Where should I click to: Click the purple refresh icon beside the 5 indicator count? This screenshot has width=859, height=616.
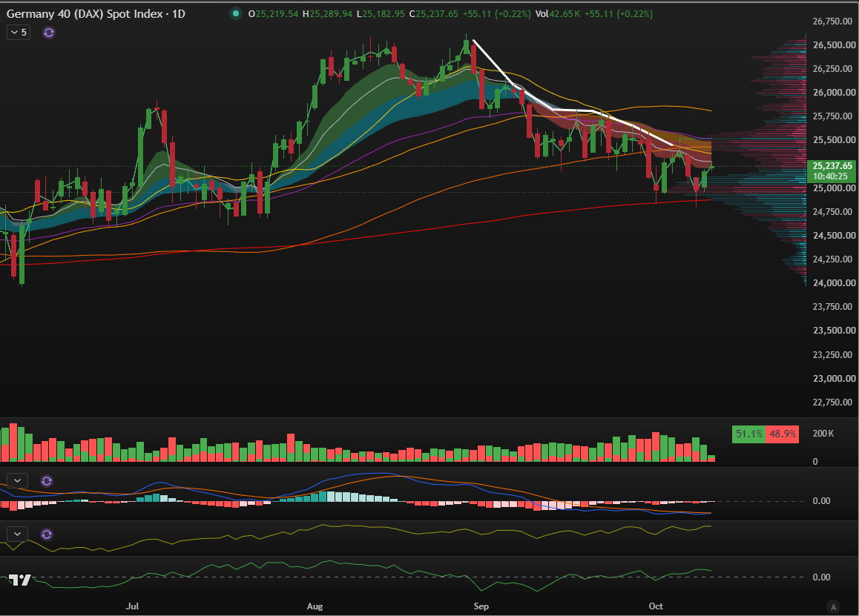49,33
